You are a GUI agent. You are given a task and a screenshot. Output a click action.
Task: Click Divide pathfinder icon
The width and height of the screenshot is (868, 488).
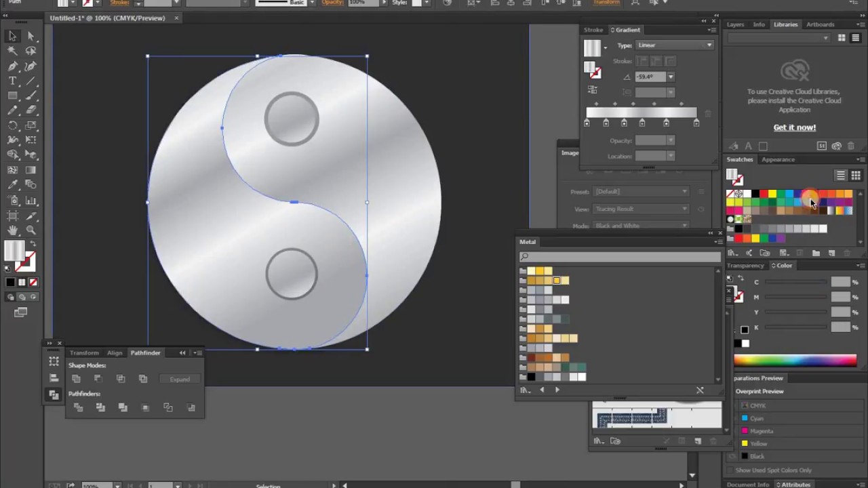[x=78, y=407]
